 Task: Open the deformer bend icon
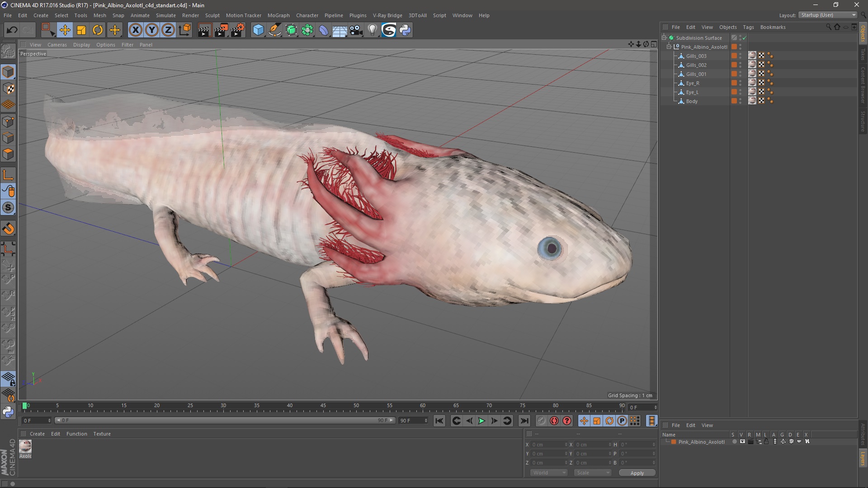[324, 30]
